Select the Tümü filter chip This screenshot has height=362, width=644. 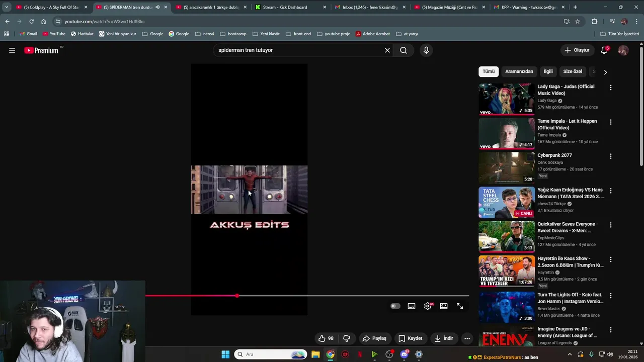[489, 71]
